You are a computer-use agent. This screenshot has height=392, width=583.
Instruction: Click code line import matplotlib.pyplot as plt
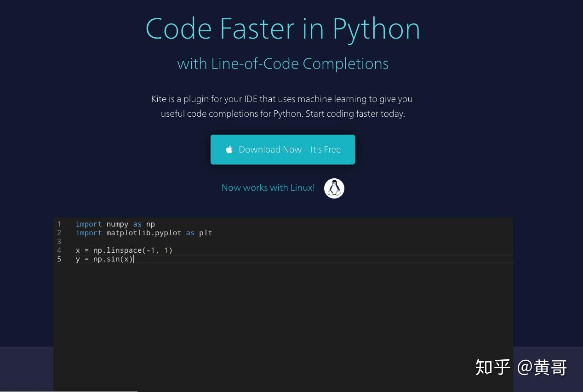pyautogui.click(x=144, y=233)
